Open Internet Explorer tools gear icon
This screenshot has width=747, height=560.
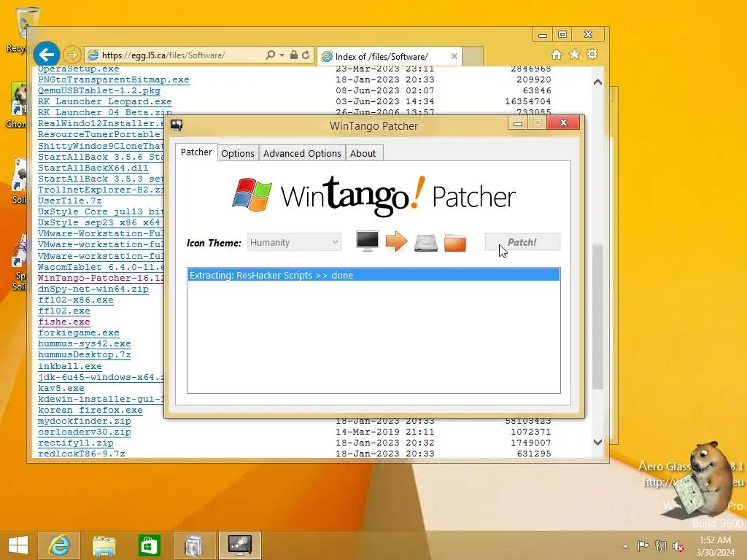point(592,55)
